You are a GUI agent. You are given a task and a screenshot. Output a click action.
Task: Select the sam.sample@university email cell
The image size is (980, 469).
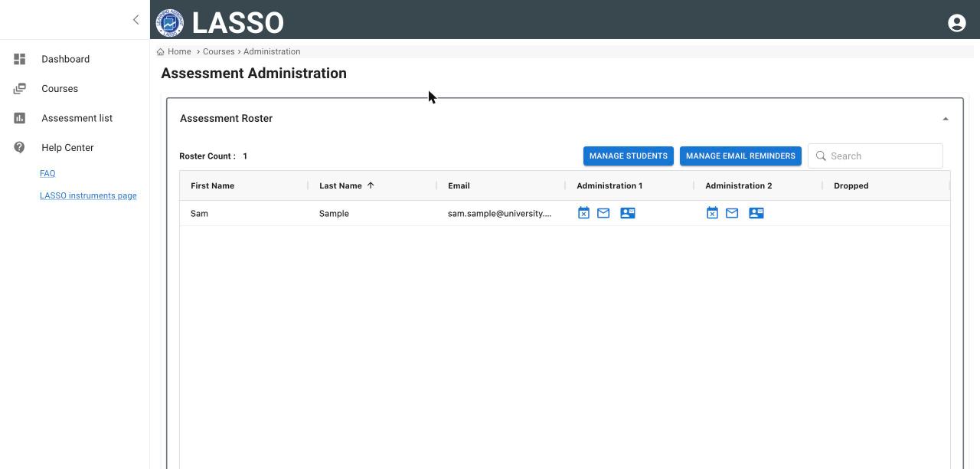(499, 214)
